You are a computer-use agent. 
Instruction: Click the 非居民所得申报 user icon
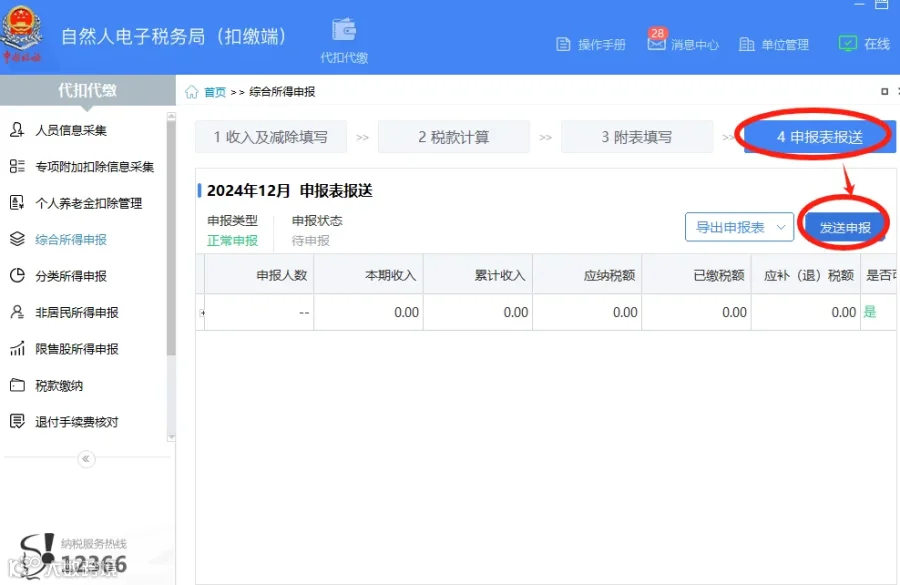(x=17, y=312)
